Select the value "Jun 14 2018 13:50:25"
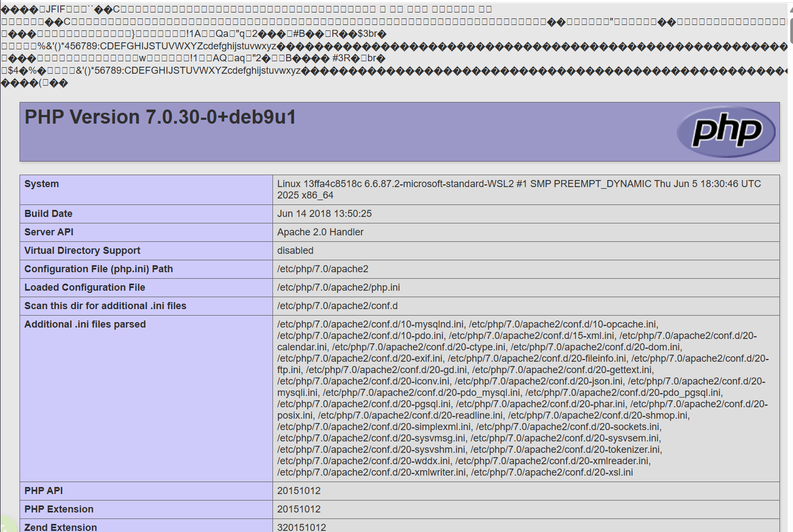 (x=325, y=214)
